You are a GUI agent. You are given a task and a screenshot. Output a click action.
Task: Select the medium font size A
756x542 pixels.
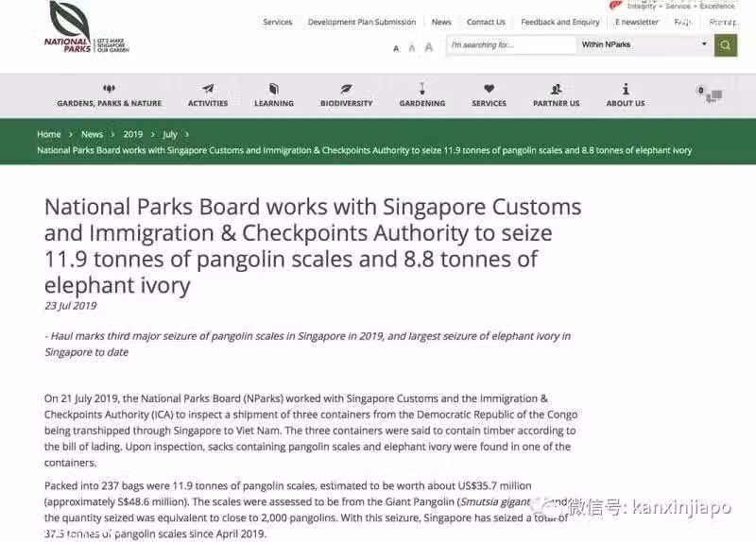click(x=412, y=48)
